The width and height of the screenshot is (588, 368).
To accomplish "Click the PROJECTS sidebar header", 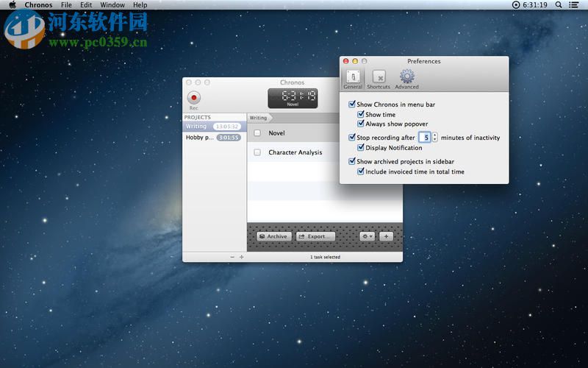I will (198, 118).
